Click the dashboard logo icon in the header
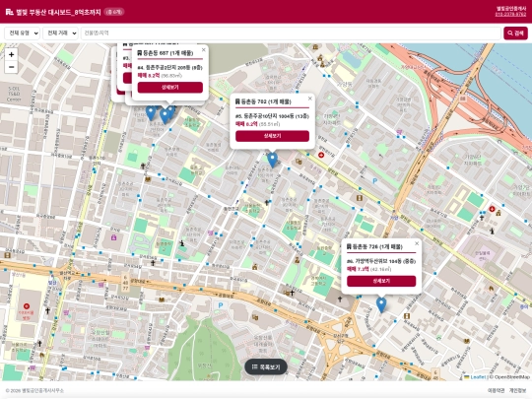This screenshot has height=399, width=532. click(x=10, y=12)
